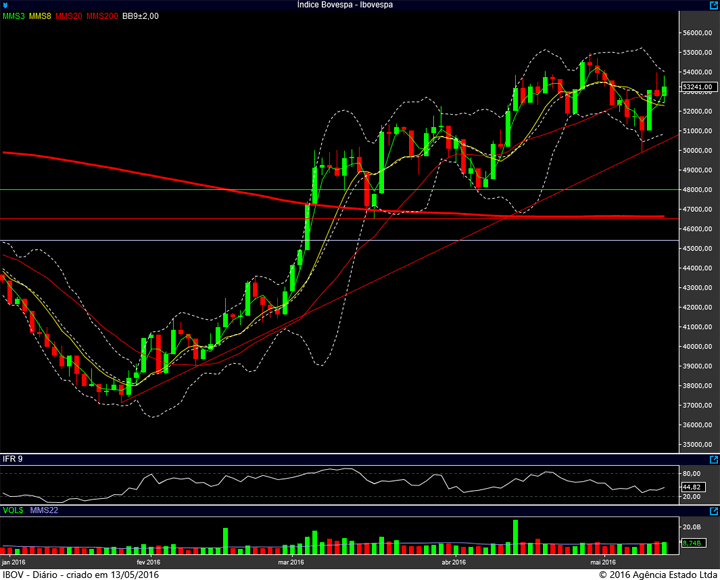Viewport: 720px width, 580px height.
Task: Click the volume value tag 8,74B
Action: tap(692, 543)
